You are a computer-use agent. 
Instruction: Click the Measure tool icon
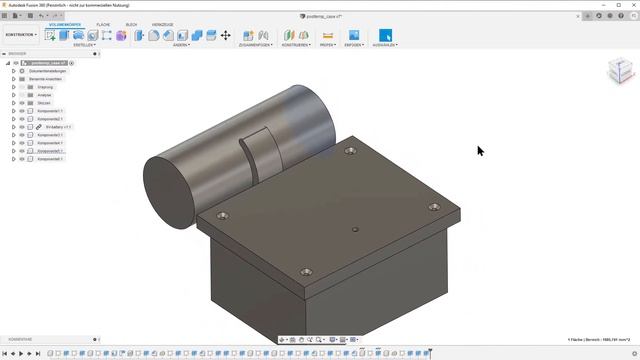(328, 36)
